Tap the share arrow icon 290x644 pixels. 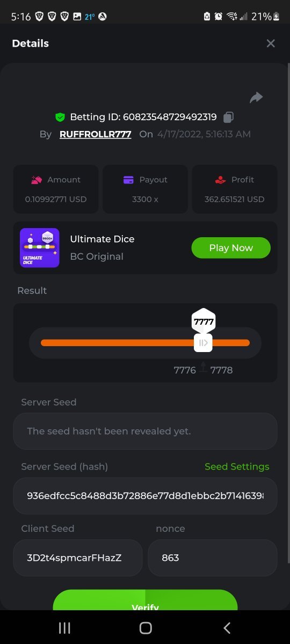[256, 98]
